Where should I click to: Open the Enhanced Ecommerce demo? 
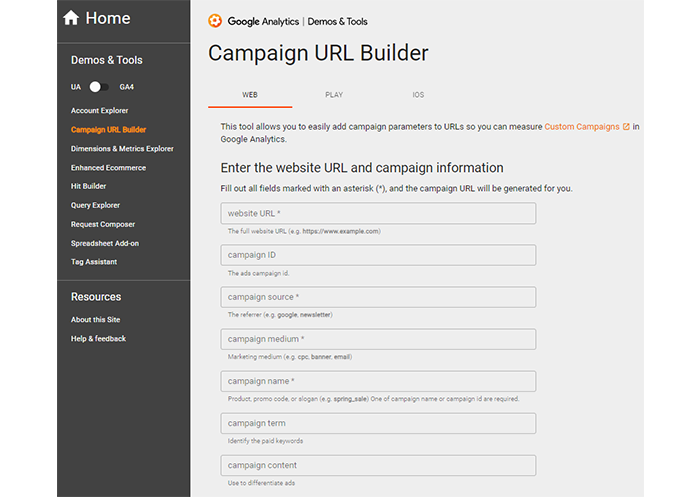(x=108, y=168)
